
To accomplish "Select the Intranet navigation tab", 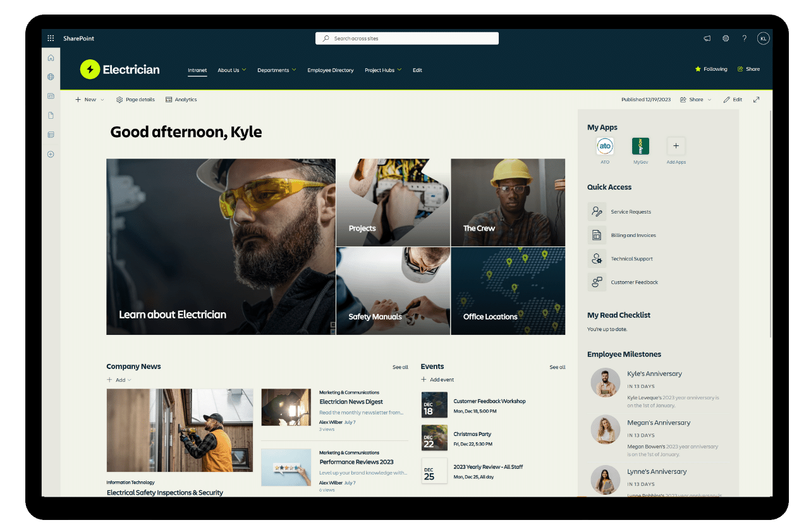I will (x=197, y=70).
